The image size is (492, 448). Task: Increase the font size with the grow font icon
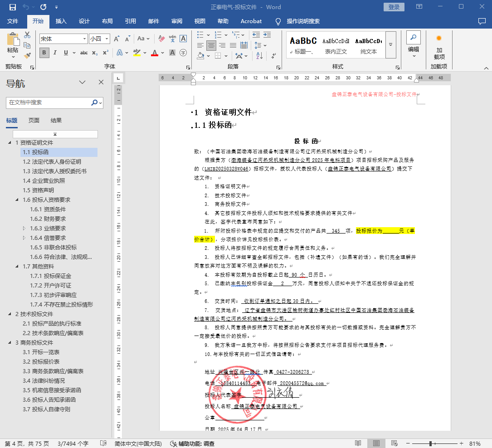tap(117, 39)
